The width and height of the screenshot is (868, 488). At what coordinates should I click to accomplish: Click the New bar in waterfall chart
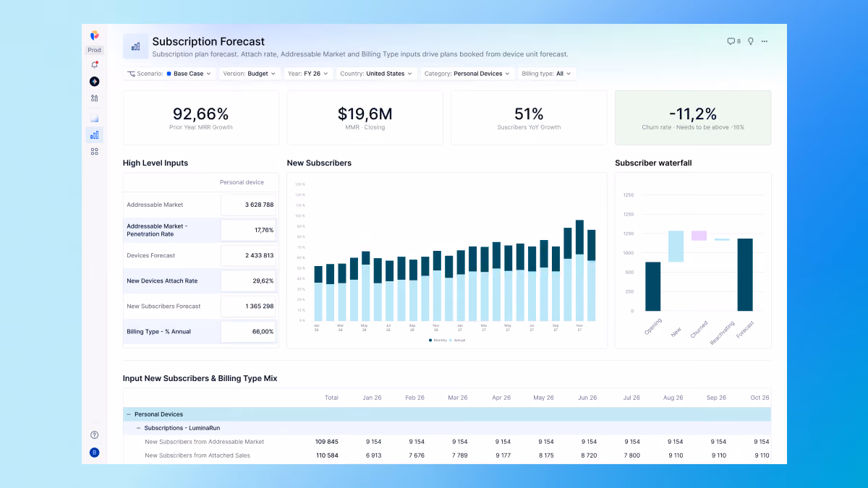pos(676,246)
